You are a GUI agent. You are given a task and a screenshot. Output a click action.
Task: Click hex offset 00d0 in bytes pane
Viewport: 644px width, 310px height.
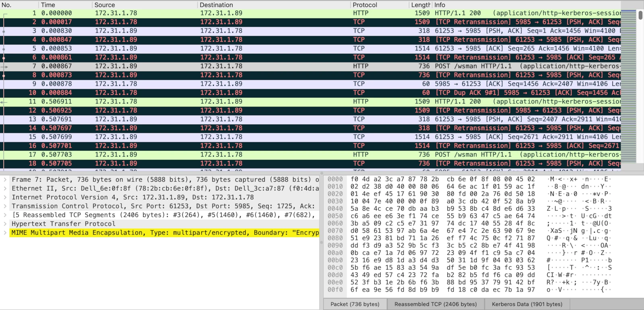pyautogui.click(x=335, y=275)
